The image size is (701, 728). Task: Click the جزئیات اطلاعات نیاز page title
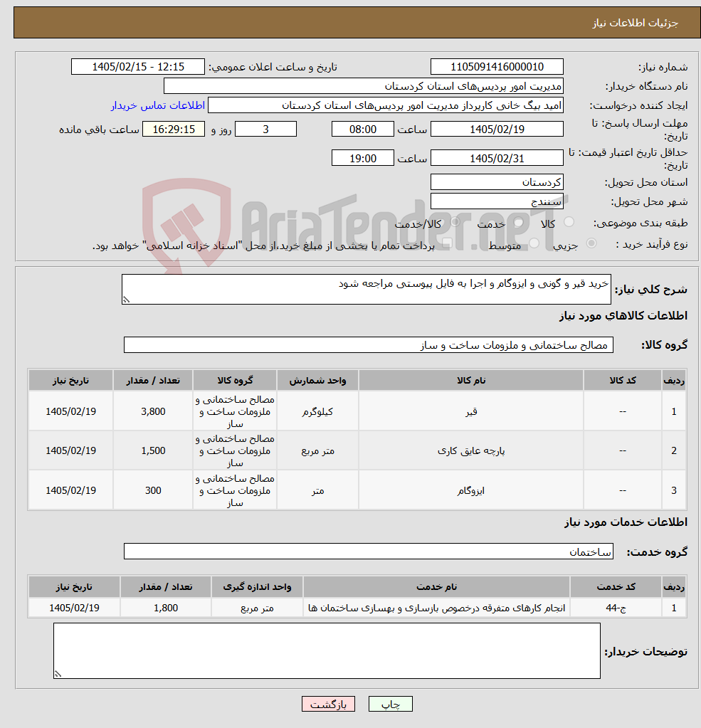point(635,23)
